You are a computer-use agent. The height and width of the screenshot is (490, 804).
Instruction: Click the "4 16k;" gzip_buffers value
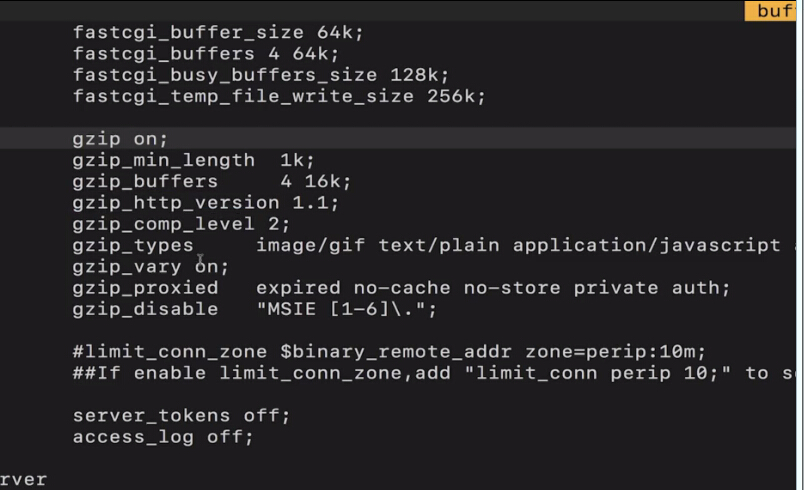pyautogui.click(x=316, y=181)
